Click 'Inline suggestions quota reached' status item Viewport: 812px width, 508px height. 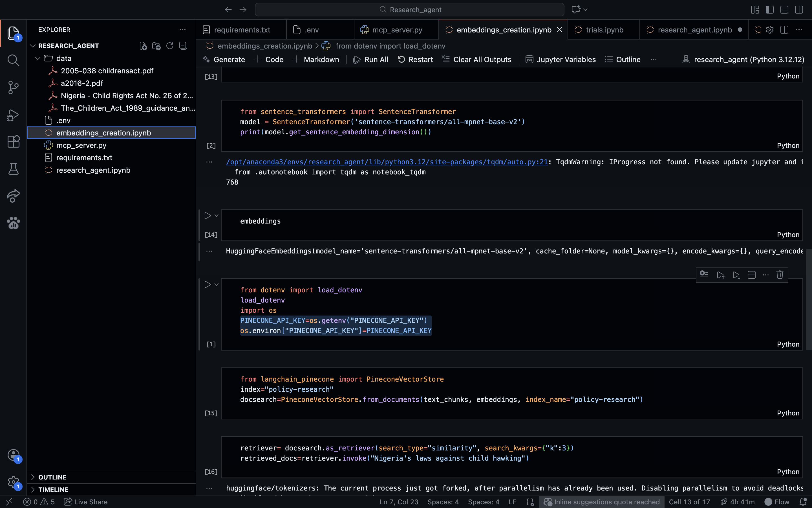click(602, 502)
